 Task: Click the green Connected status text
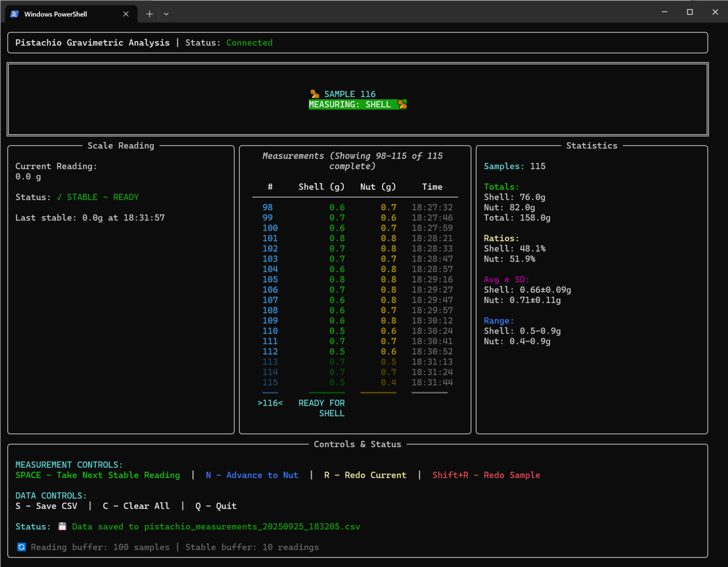click(x=249, y=43)
